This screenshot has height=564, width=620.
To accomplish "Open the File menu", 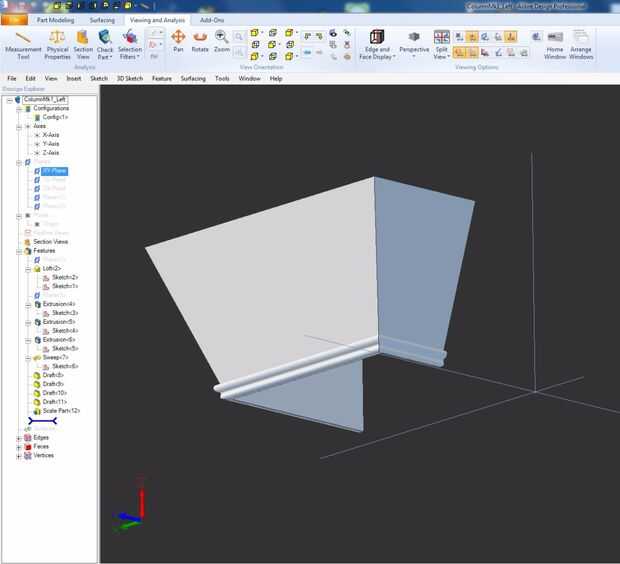I will [x=12, y=78].
